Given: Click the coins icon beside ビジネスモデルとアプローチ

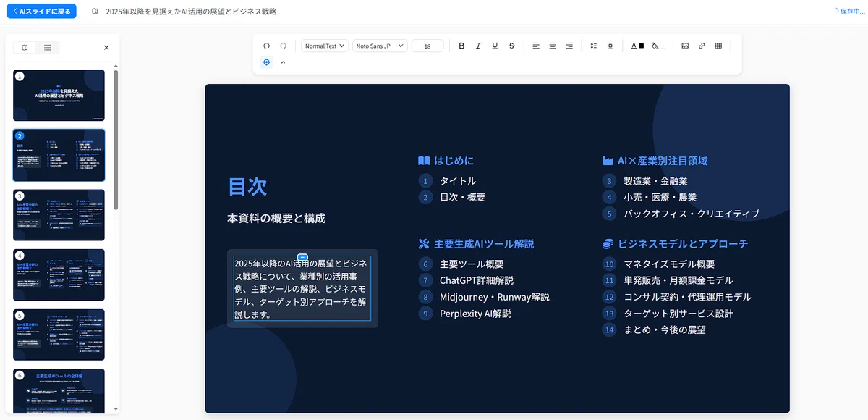Looking at the screenshot, I should [x=608, y=244].
